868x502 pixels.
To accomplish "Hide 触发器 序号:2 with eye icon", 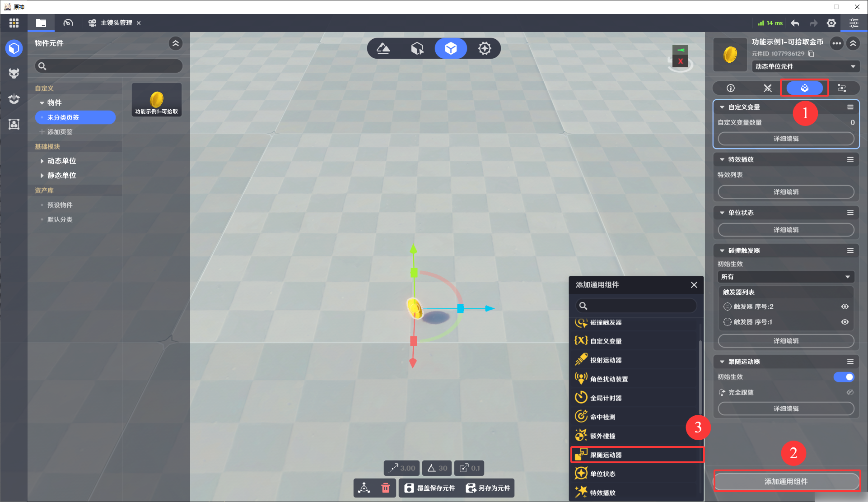I will 845,307.
